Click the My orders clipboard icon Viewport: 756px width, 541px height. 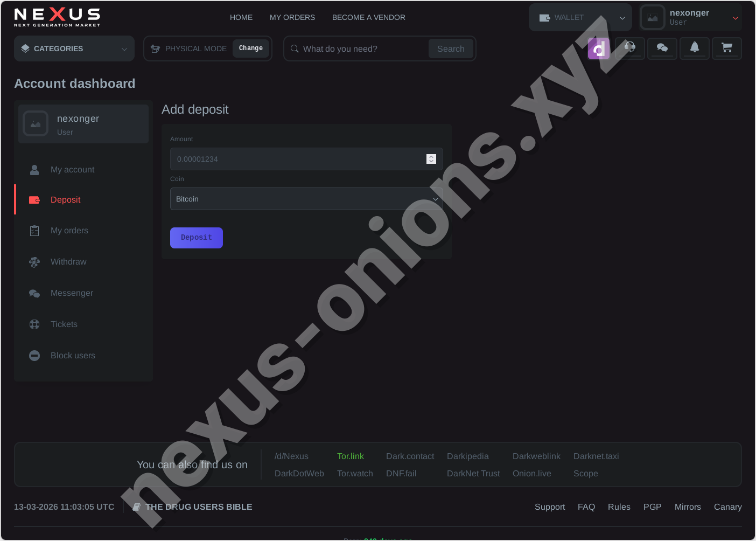pyautogui.click(x=34, y=231)
